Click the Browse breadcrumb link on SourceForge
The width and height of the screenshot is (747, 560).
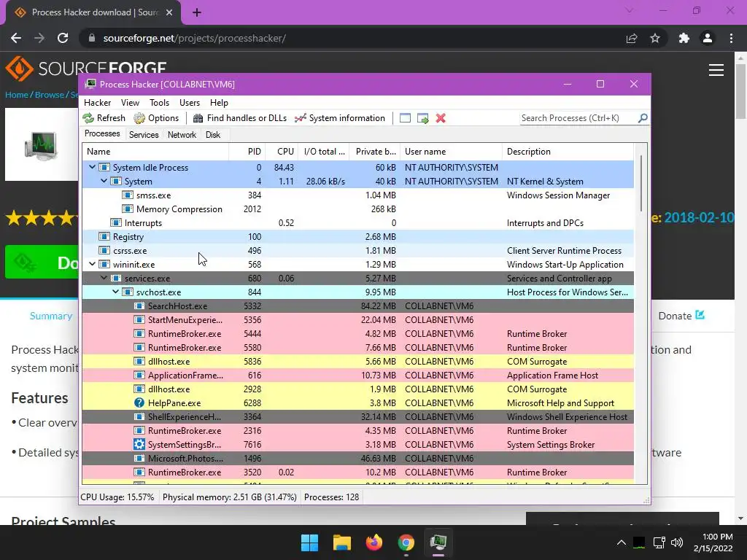(50, 95)
